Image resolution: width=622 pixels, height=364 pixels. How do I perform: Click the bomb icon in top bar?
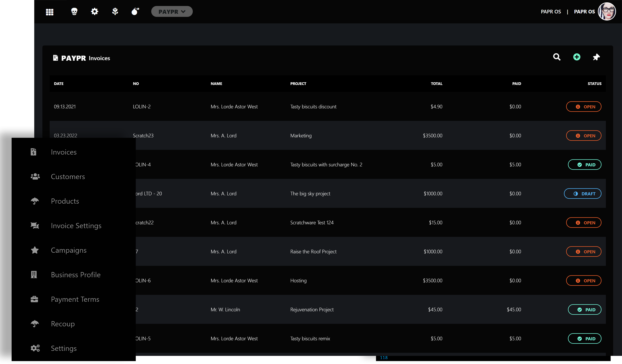135,12
